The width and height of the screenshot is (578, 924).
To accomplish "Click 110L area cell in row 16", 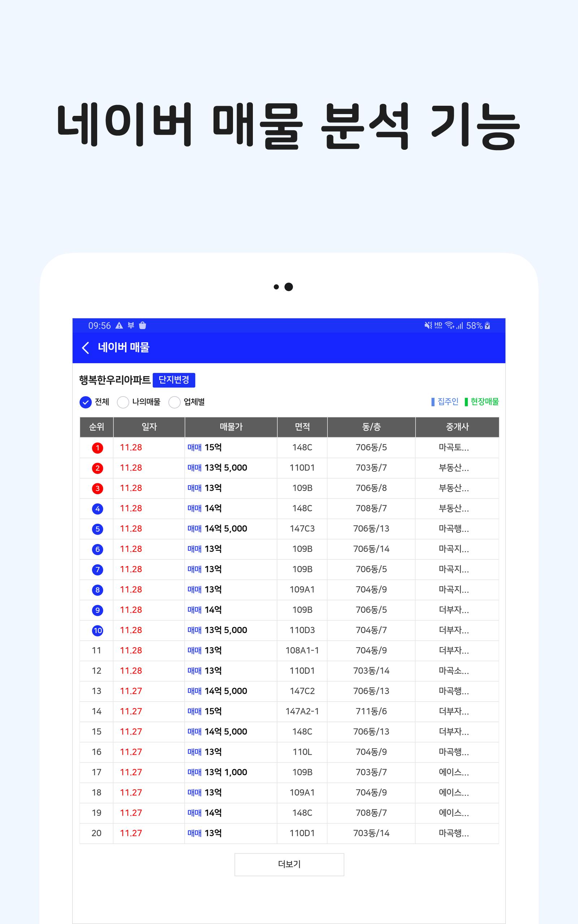I will (x=302, y=752).
